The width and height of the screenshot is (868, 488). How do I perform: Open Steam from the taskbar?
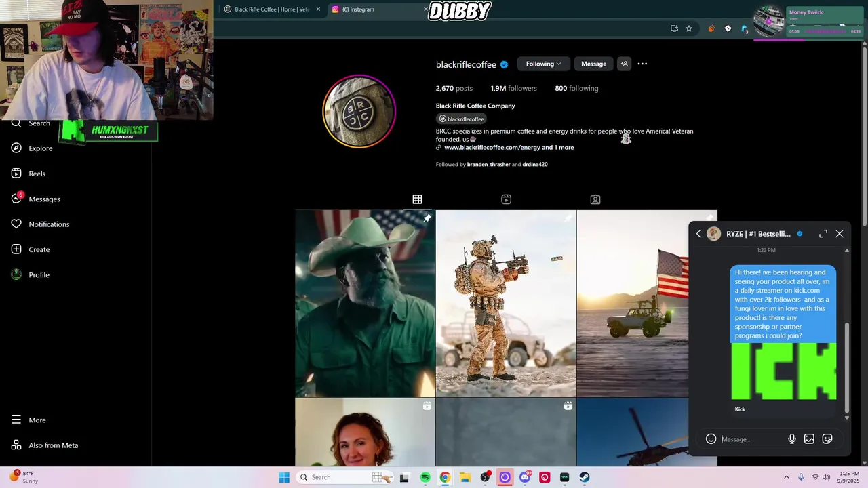(x=584, y=477)
